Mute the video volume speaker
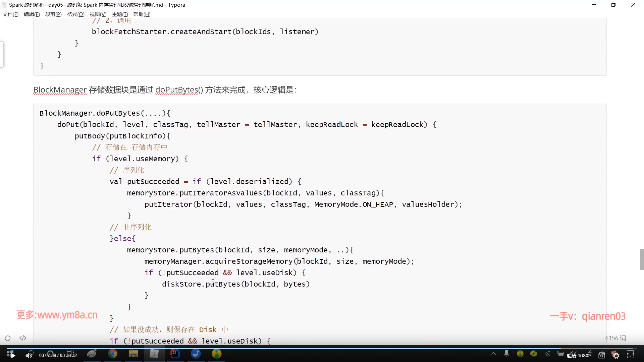Viewport: 644px width, 362px height. coord(29,355)
